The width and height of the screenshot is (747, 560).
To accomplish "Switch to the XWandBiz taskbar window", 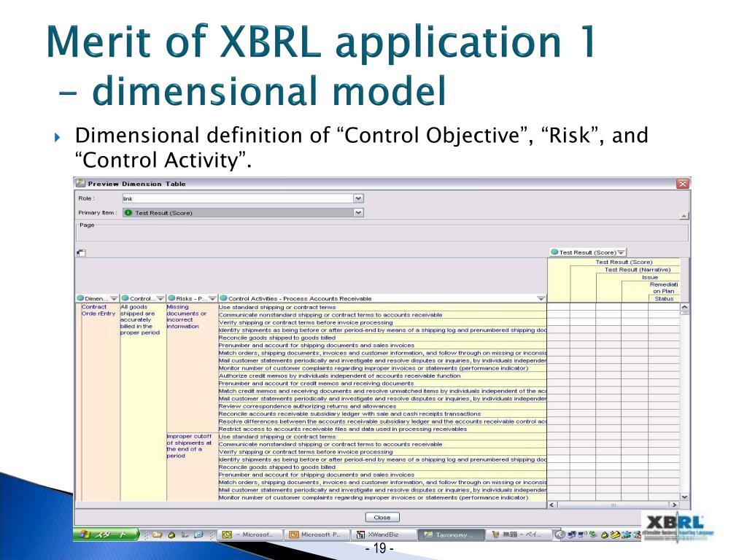I will [x=384, y=534].
